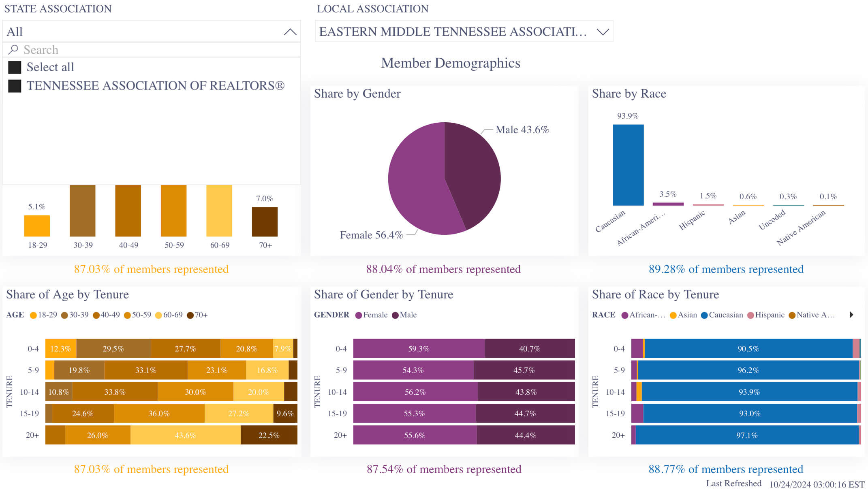Click the 33.1% age segment in 5-9 tenure
The width and height of the screenshot is (868, 494).
tap(146, 370)
